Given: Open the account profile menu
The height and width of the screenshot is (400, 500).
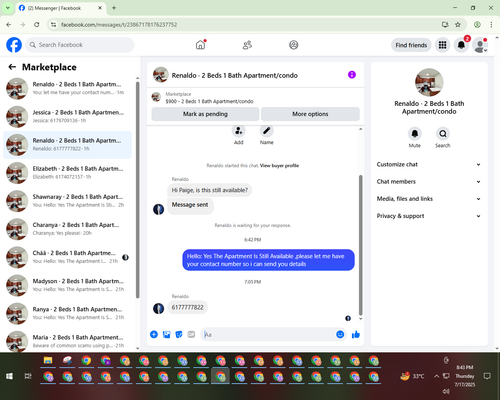Looking at the screenshot, I should pos(480,45).
